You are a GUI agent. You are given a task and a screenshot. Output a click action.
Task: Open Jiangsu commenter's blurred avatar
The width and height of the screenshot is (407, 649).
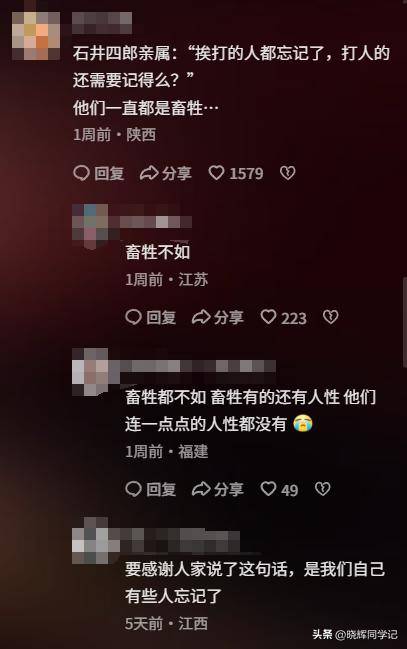click(x=90, y=226)
